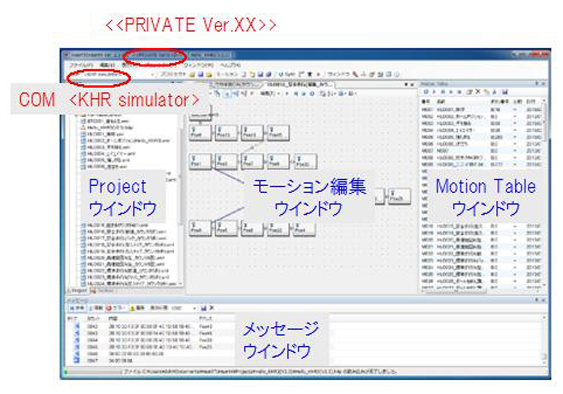Toggle the info filter in message window
The image size is (563, 394).
tap(96, 308)
